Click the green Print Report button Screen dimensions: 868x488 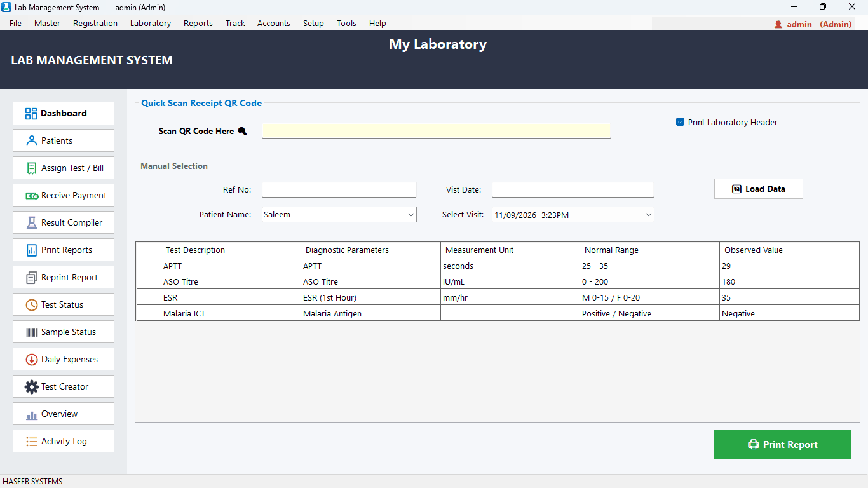click(x=782, y=444)
